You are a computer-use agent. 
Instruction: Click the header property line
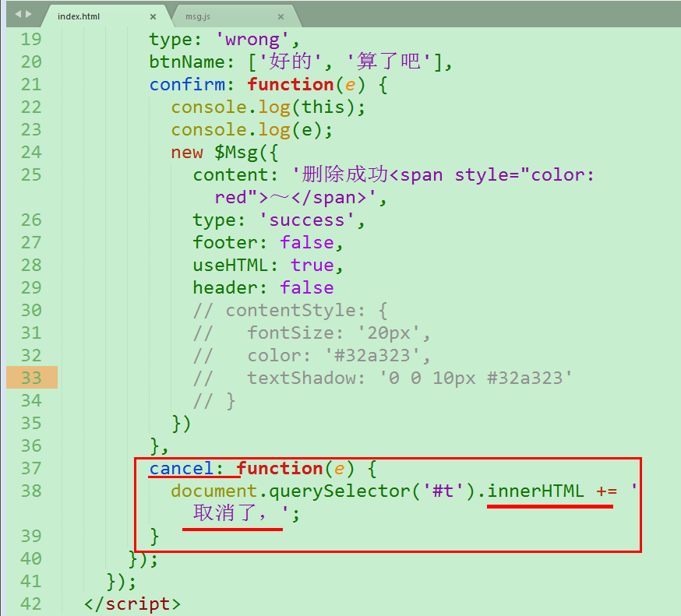tap(263, 288)
